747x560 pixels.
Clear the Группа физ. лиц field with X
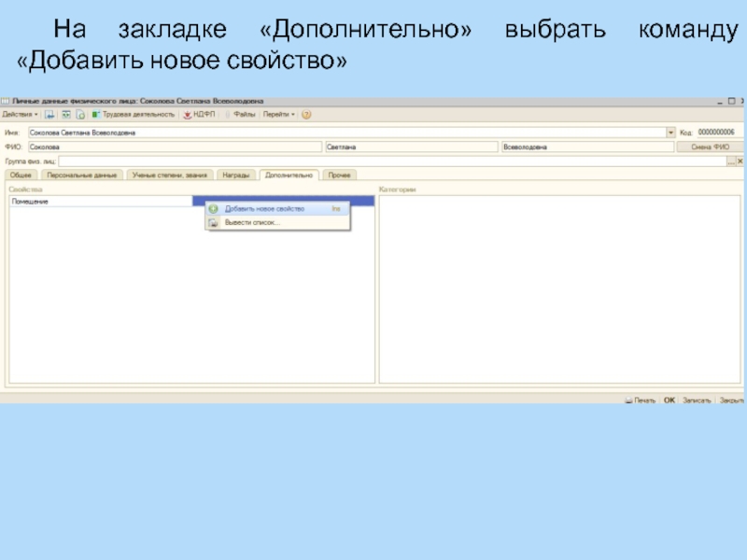click(x=741, y=161)
